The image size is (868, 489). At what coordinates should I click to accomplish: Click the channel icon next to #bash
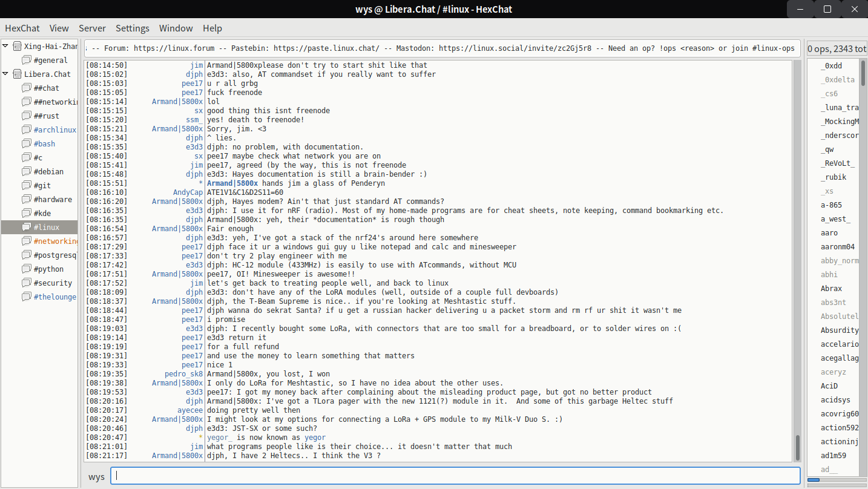point(26,143)
